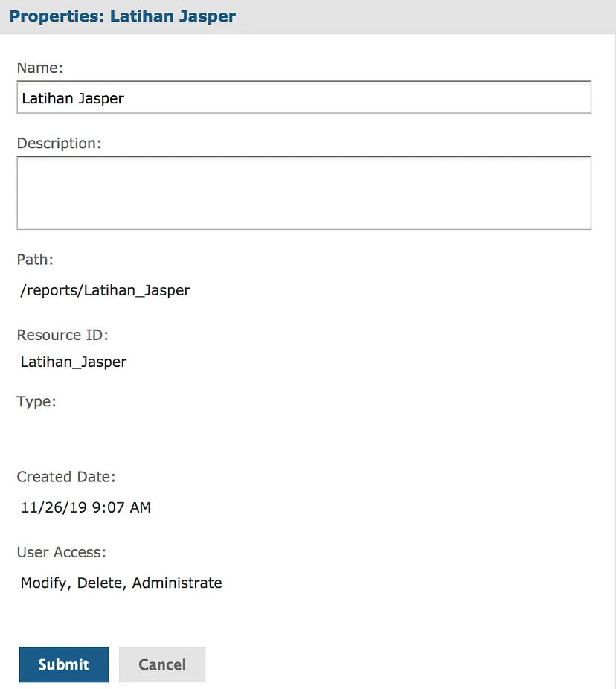Click the 'Path:' label
The image size is (616, 689).
[x=35, y=259]
